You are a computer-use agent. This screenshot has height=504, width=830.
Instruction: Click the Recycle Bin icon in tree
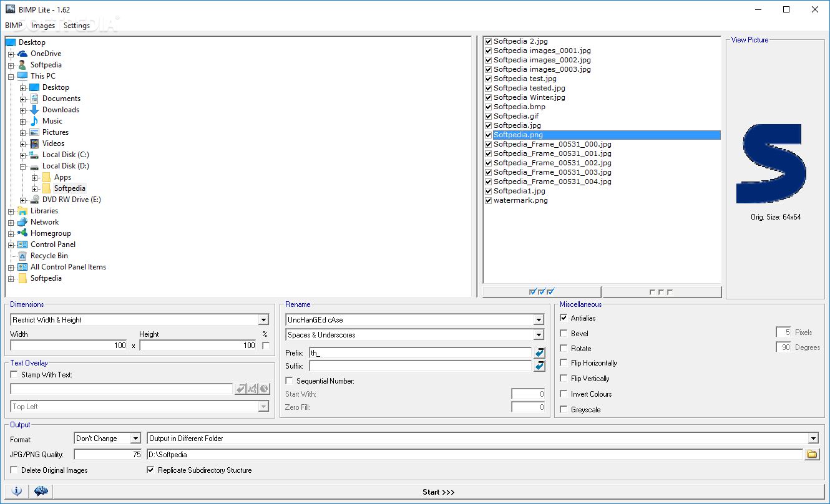coord(22,256)
